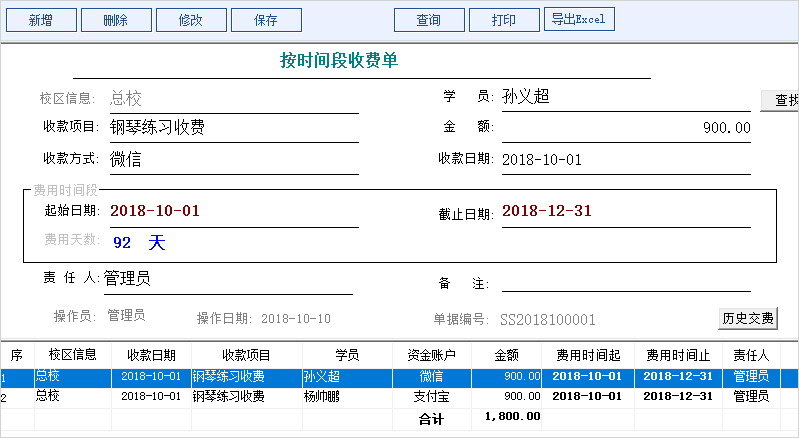Click the 序 column header

point(17,355)
